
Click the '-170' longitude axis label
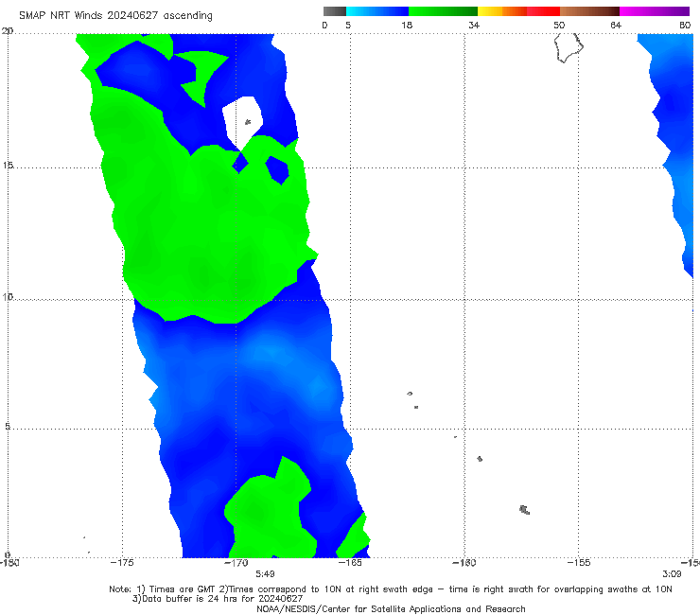[x=236, y=563]
